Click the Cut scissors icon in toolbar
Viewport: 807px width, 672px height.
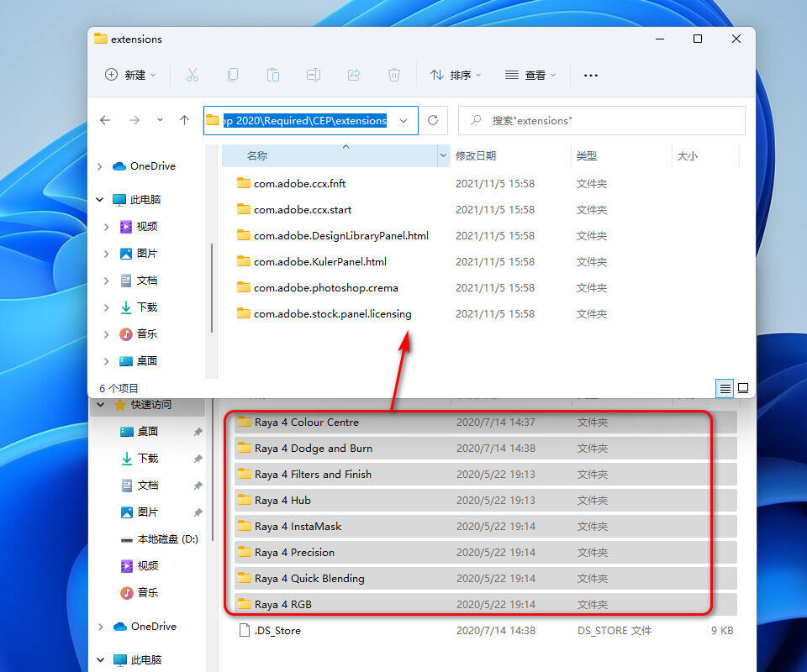point(193,75)
